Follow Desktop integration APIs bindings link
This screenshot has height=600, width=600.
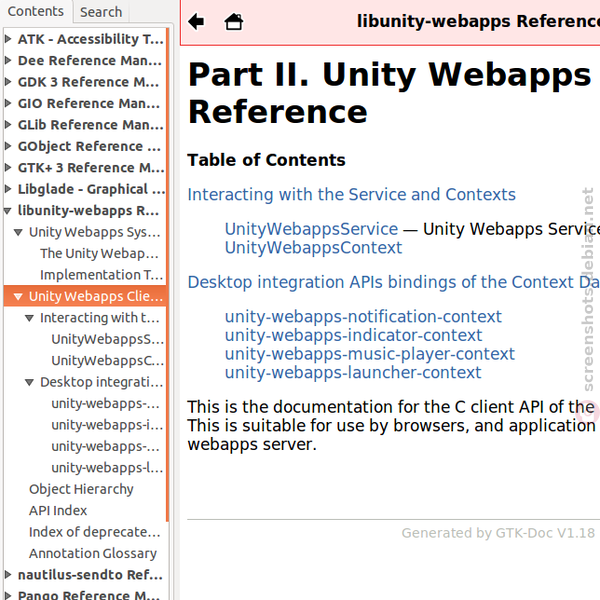point(393,282)
